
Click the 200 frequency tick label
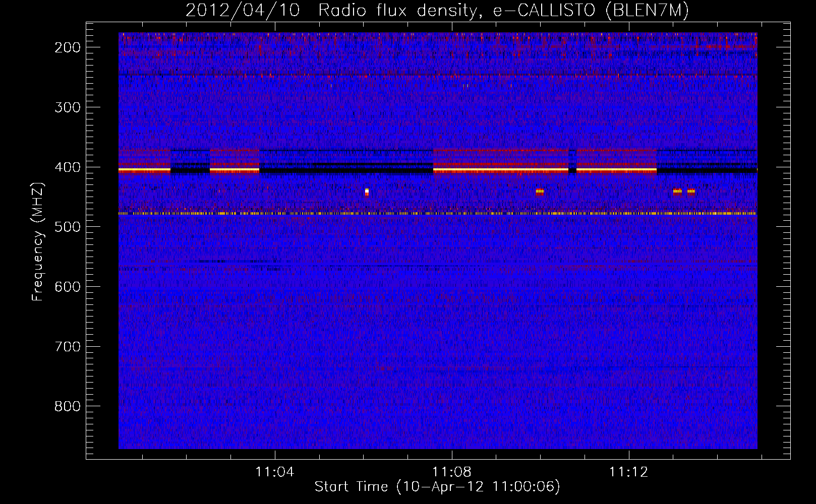[x=67, y=47]
